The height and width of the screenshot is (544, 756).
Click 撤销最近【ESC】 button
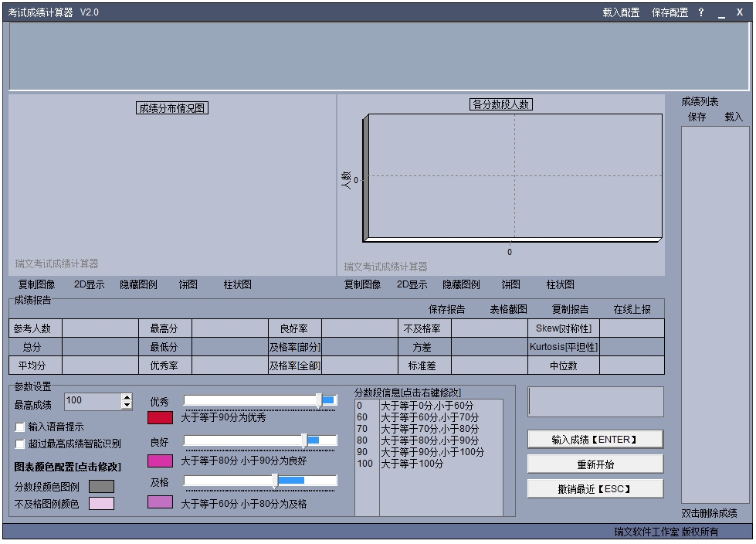(x=595, y=488)
